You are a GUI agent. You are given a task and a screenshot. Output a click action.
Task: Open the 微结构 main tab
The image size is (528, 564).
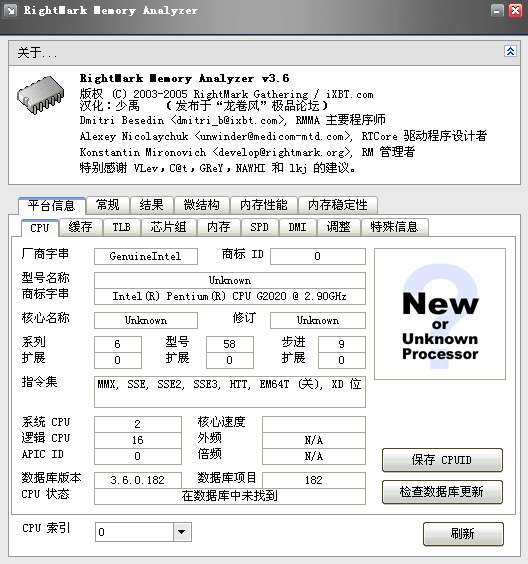(x=201, y=205)
